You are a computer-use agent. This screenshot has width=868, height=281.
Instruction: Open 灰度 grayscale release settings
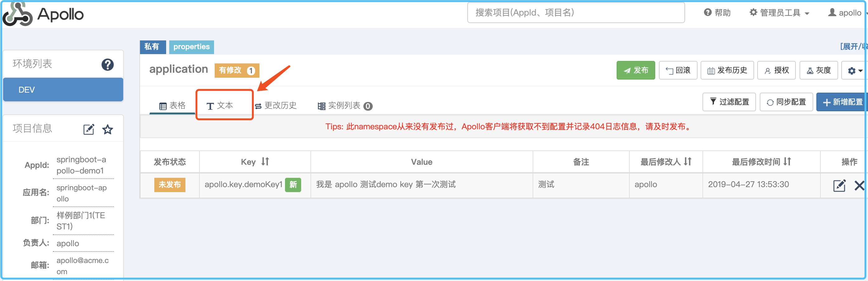tap(819, 70)
